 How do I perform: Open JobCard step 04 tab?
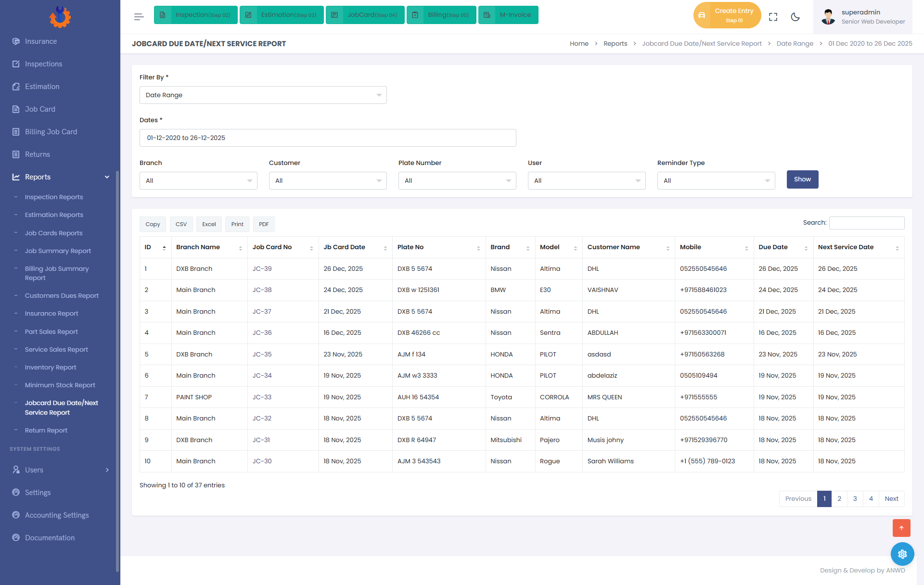365,15
